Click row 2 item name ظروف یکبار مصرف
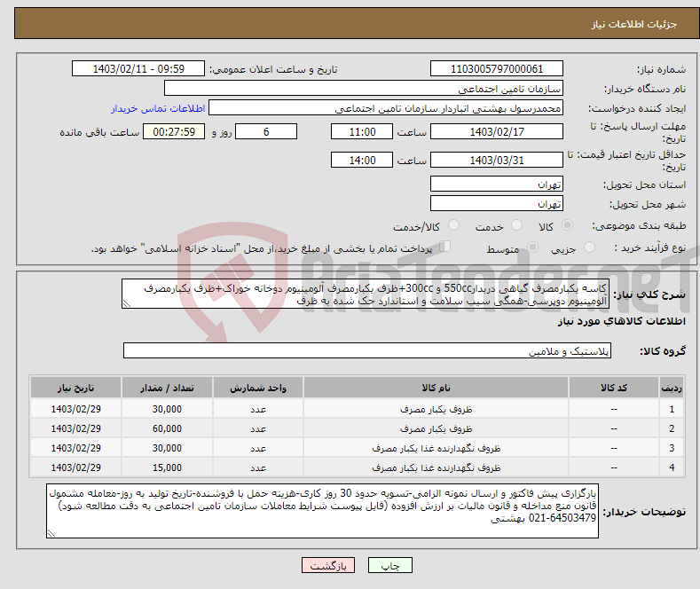Viewport: 700px width, 589px height. point(436,428)
